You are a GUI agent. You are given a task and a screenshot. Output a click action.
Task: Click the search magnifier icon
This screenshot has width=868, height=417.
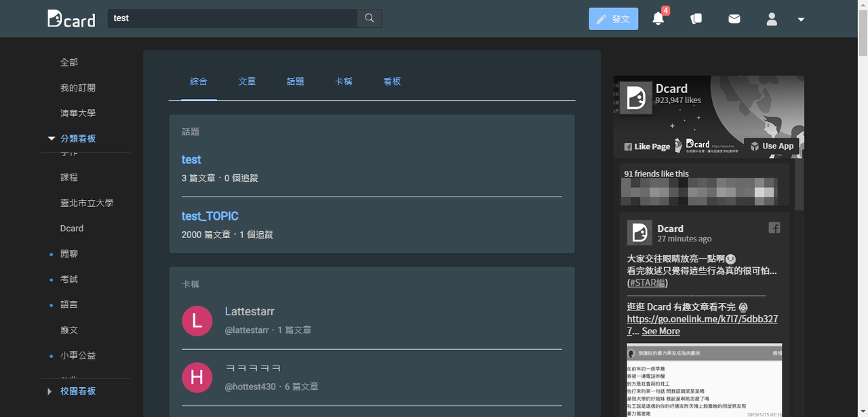[x=369, y=18]
